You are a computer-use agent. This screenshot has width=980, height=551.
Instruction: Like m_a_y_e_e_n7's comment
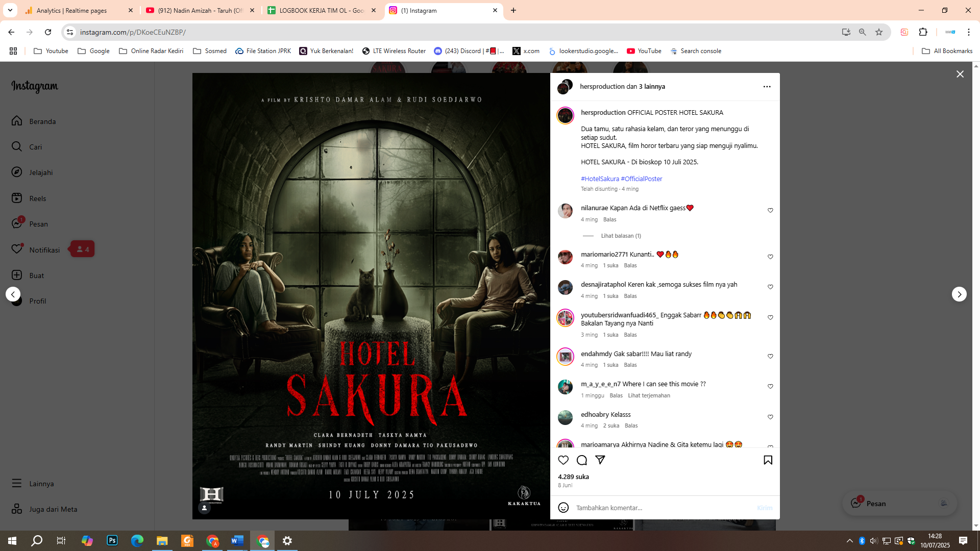[x=770, y=386]
